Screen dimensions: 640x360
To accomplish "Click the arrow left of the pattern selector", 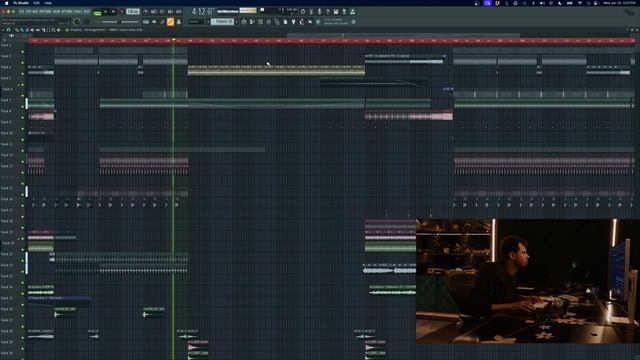I will 208,22.
